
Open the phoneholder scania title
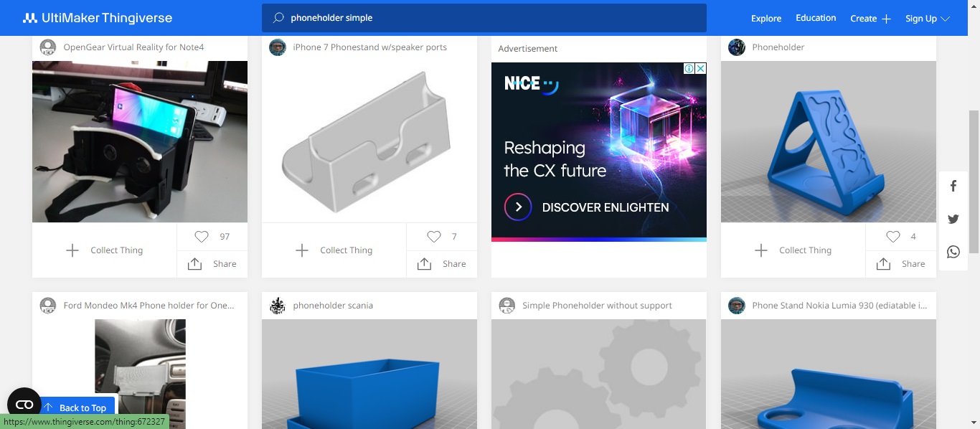(333, 306)
